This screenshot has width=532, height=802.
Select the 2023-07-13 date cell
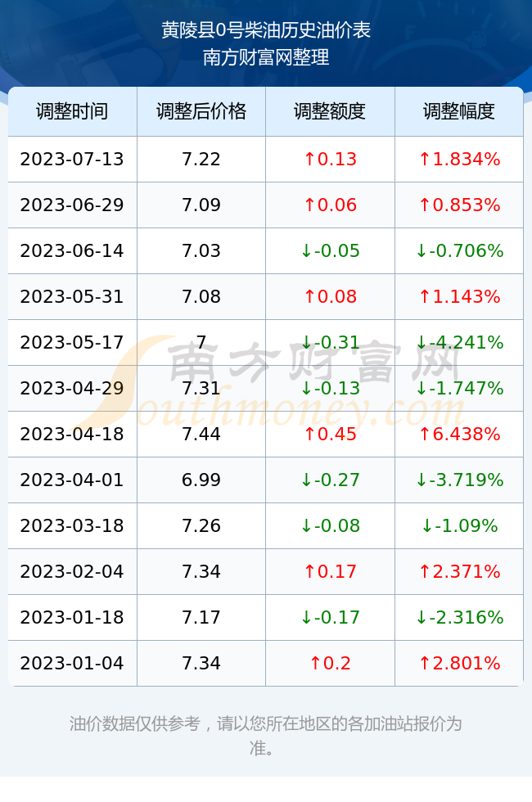72,159
